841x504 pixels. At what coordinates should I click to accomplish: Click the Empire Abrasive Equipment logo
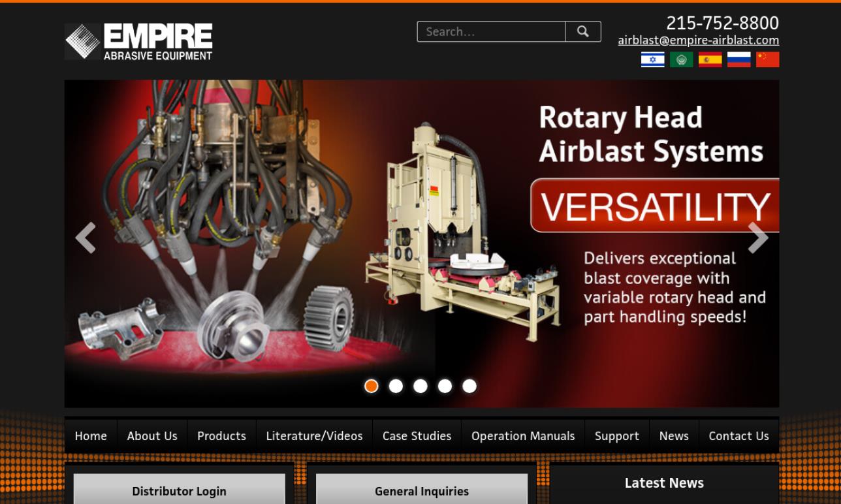tap(138, 40)
